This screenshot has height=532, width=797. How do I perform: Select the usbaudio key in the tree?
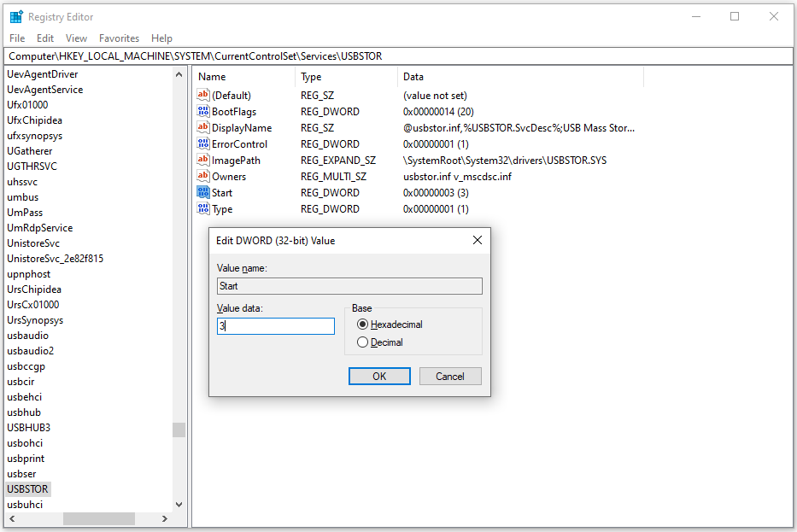(x=28, y=336)
